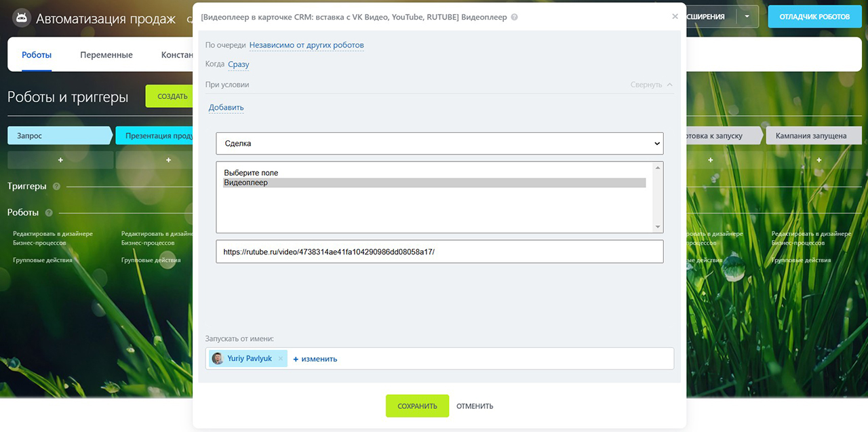Viewport: 868px width, 432px height.
Task: Open the dropdown arrow next to the Расширения button
Action: pos(747,16)
